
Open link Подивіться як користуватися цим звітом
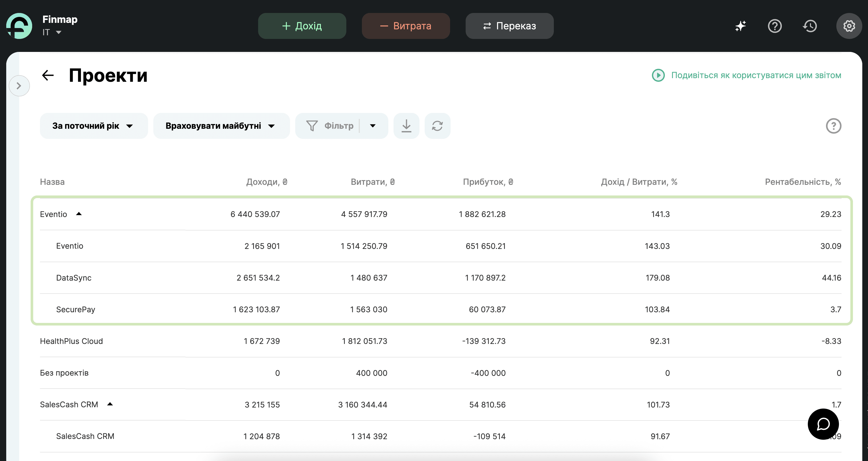click(756, 75)
